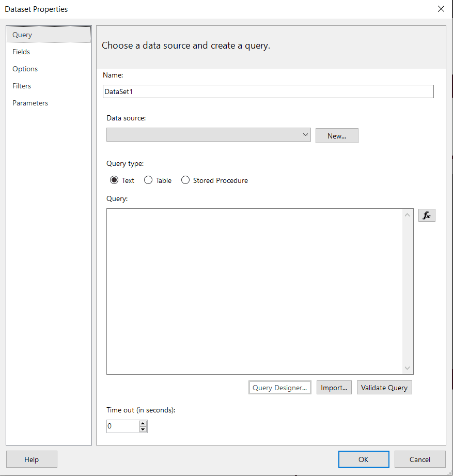Image resolution: width=453 pixels, height=476 pixels.
Task: Click the query box scroll up arrow
Action: click(407, 215)
